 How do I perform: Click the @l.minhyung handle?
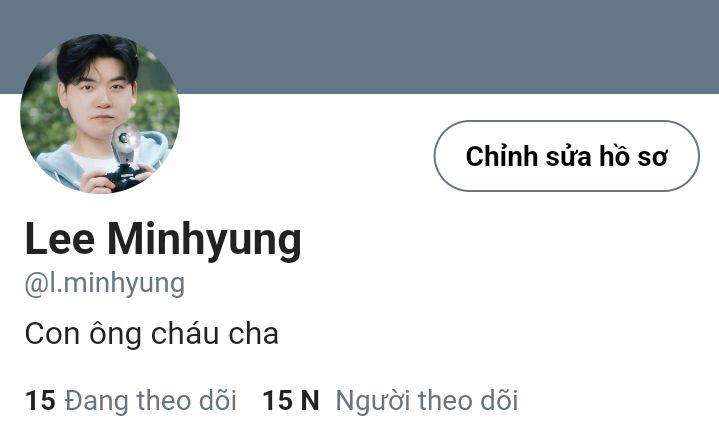tap(105, 285)
